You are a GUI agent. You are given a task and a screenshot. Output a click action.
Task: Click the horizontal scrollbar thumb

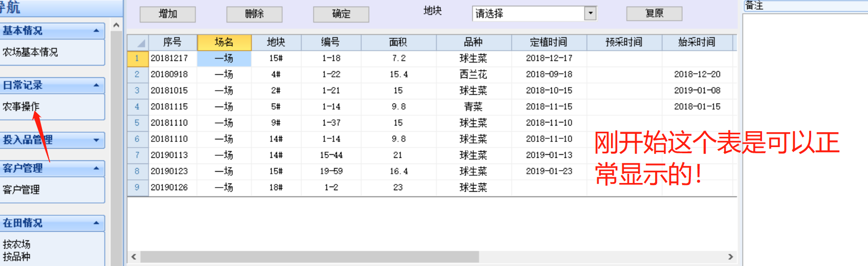click(x=310, y=257)
